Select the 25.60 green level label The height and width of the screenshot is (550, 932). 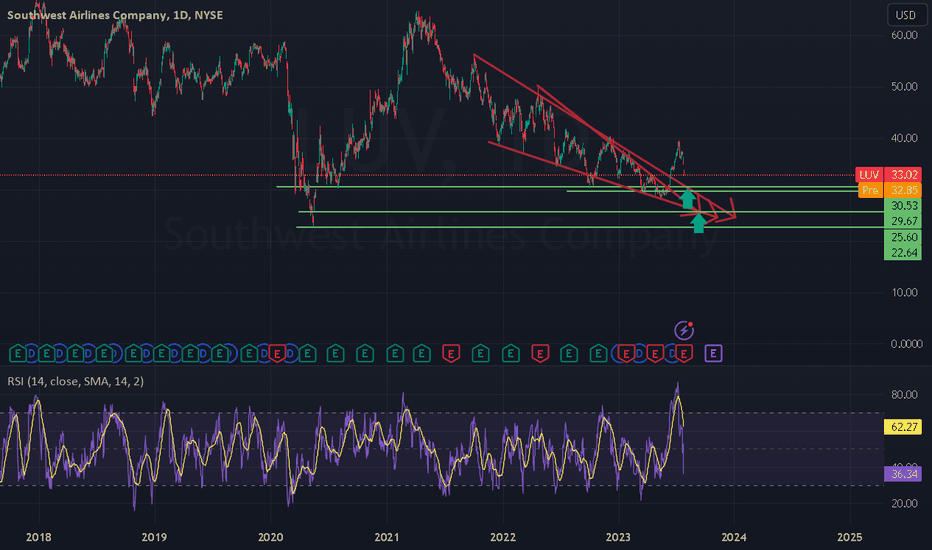point(903,237)
